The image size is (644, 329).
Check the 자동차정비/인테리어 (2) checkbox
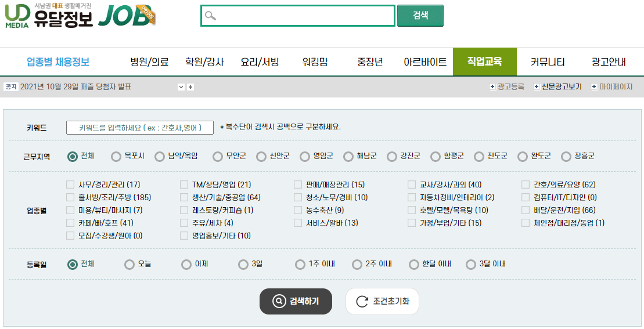(412, 197)
